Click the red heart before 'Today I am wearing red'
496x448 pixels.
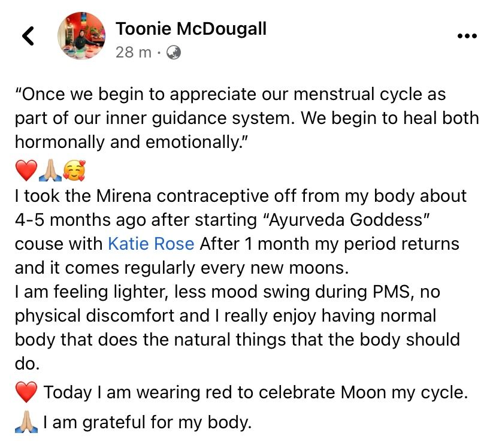click(26, 393)
